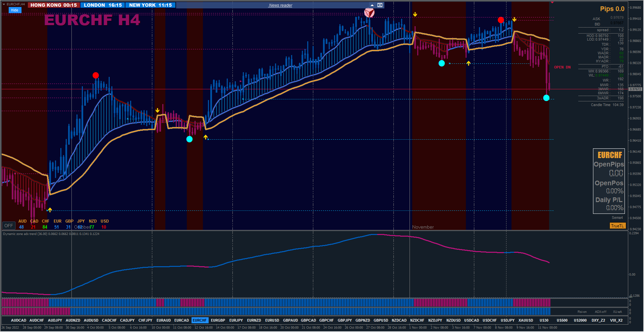644x332 pixels.
Task: Click the red dot sell marker near October high
Action: click(96, 75)
